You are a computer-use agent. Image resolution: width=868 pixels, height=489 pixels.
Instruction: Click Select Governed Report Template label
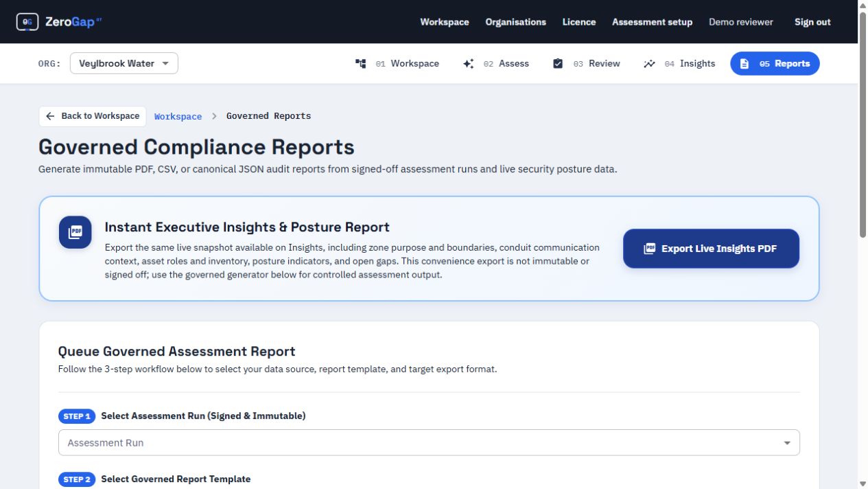tap(176, 479)
